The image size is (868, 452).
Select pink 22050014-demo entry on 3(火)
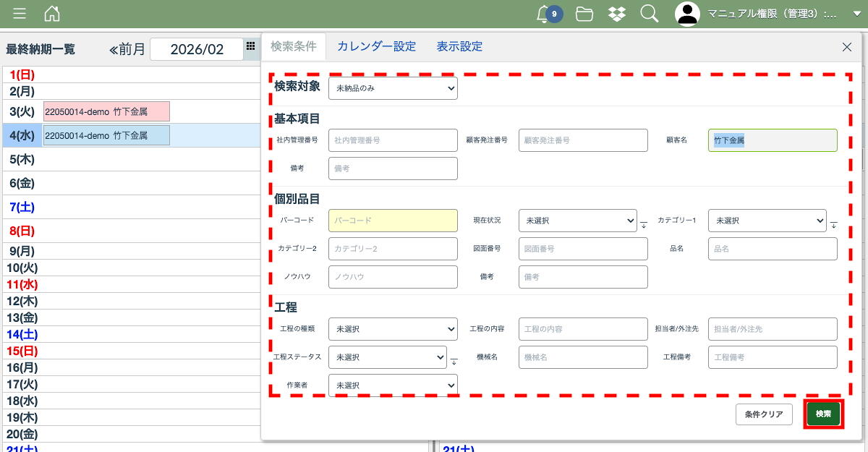click(106, 111)
